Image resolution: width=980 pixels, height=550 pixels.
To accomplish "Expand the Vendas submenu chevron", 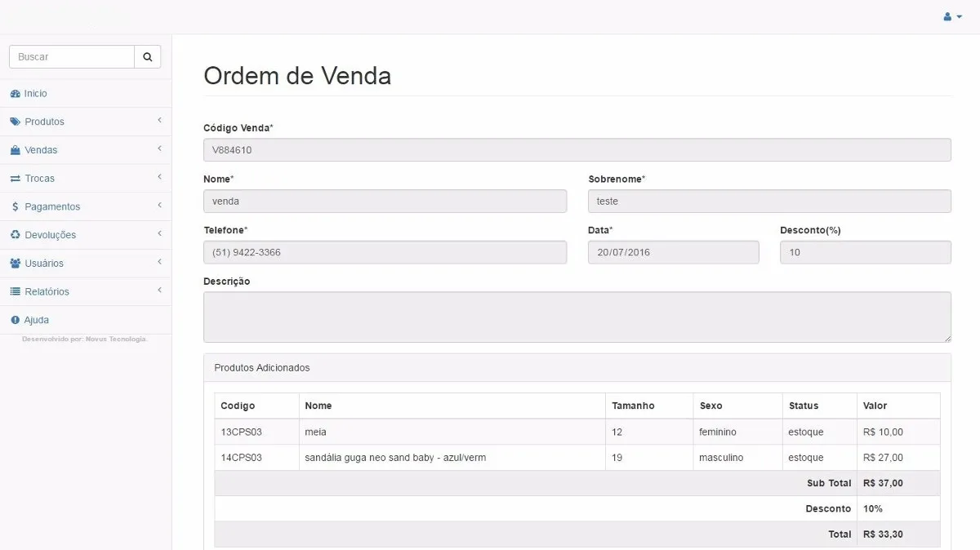I will click(x=159, y=149).
